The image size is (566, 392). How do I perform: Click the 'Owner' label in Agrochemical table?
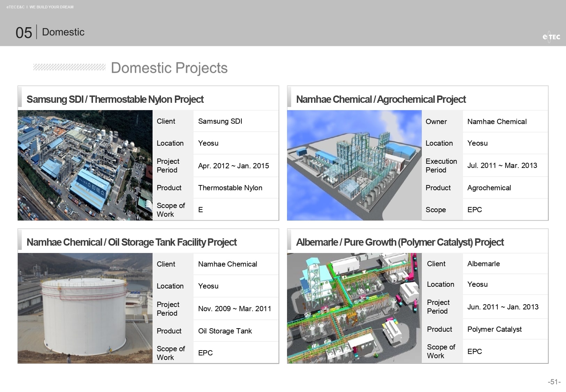pos(436,122)
